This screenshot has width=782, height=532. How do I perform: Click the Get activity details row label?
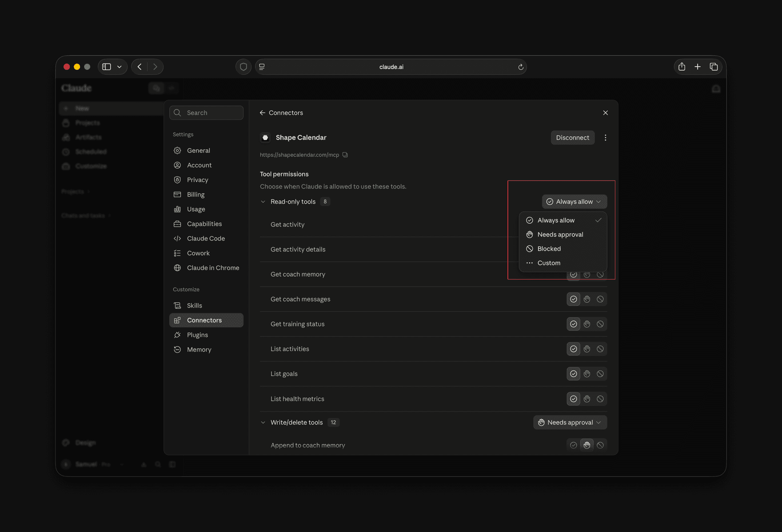[298, 249]
